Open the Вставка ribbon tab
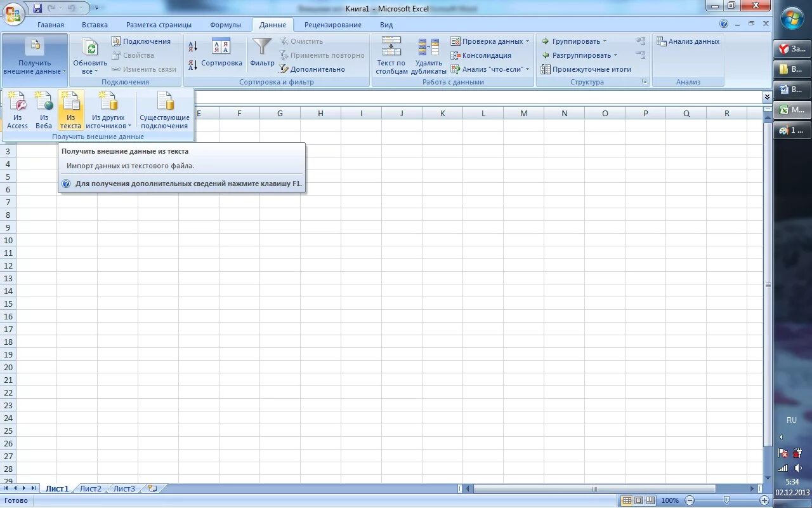812x508 pixels. pyautogui.click(x=95, y=25)
